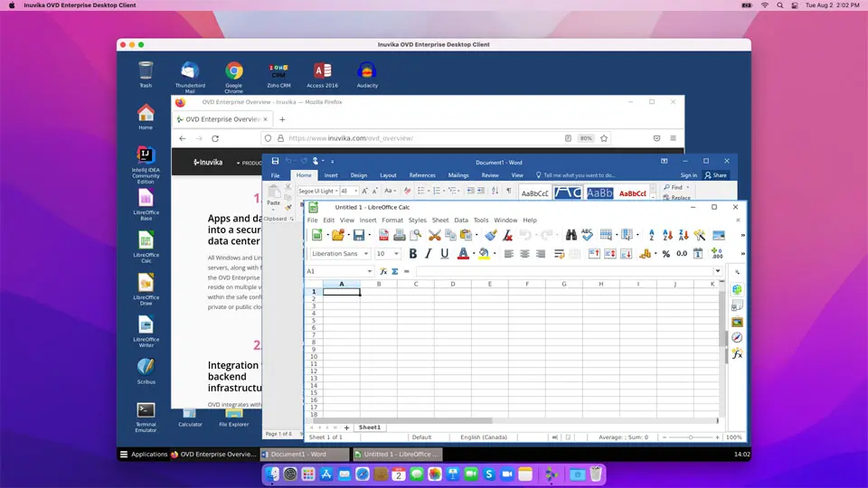This screenshot has height=488, width=868.
Task: Select the Cut scissors icon in Calc toolbar
Action: (434, 235)
